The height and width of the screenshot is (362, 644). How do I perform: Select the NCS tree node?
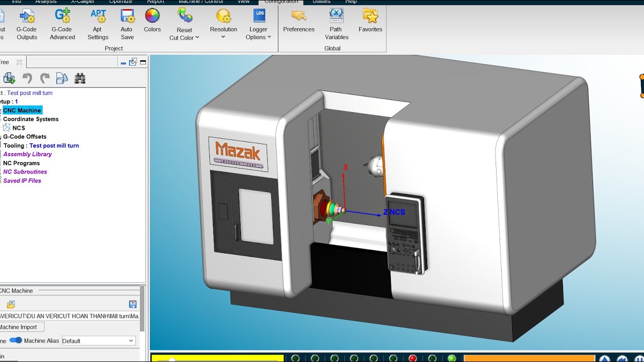click(x=19, y=128)
